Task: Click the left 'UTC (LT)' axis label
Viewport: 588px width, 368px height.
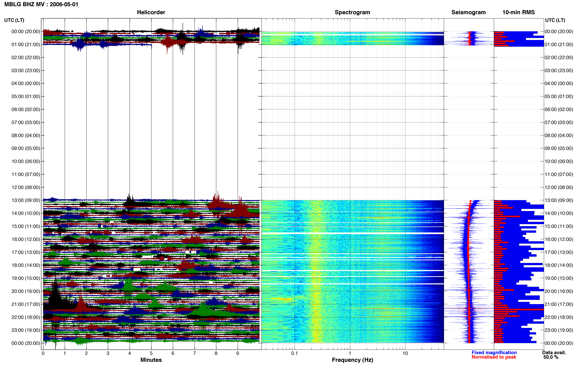Action: [x=14, y=20]
